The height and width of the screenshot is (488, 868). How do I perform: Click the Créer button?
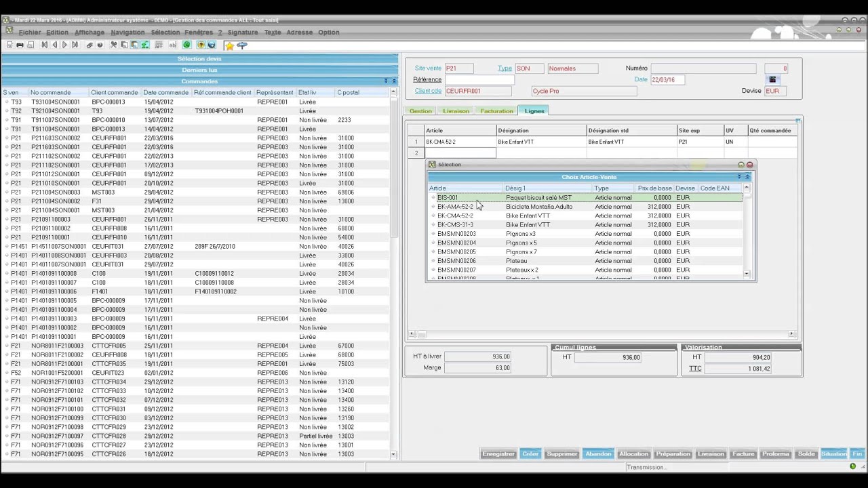[x=531, y=454]
